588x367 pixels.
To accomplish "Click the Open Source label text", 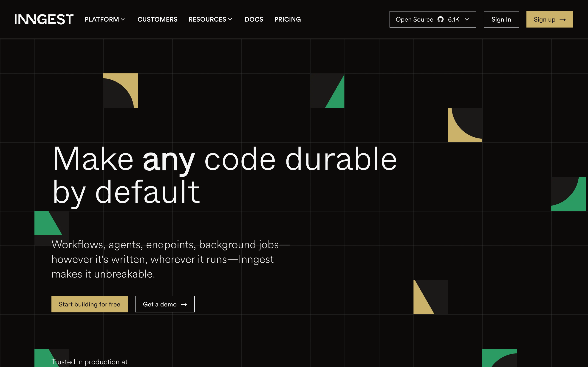I will coord(414,19).
